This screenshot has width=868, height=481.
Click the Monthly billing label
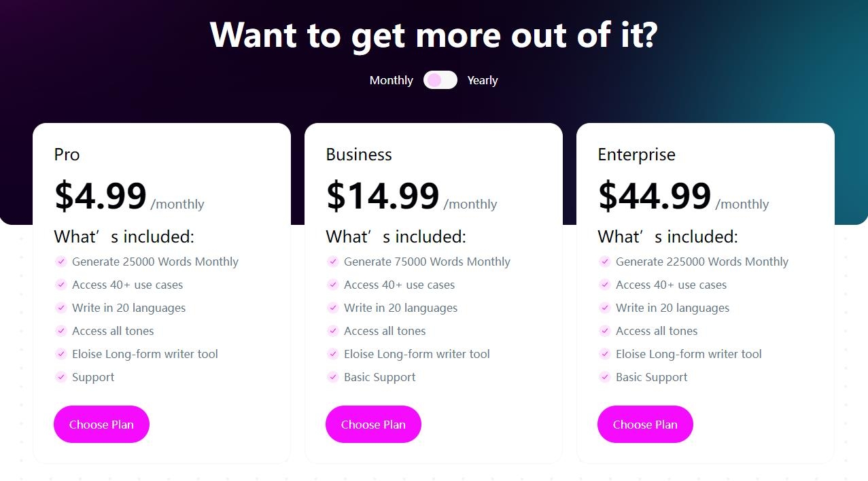(391, 80)
